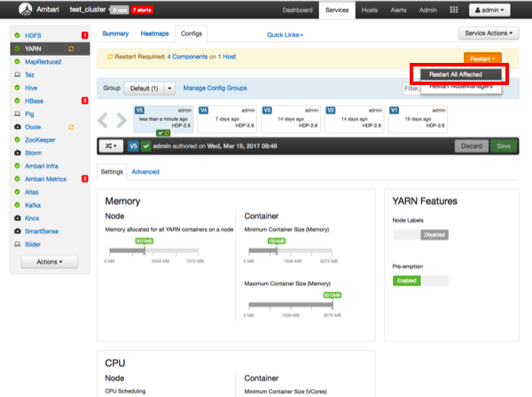Screen dimensions: 532x397
Task: Click YARN restart-required refresh icon
Action: point(71,49)
